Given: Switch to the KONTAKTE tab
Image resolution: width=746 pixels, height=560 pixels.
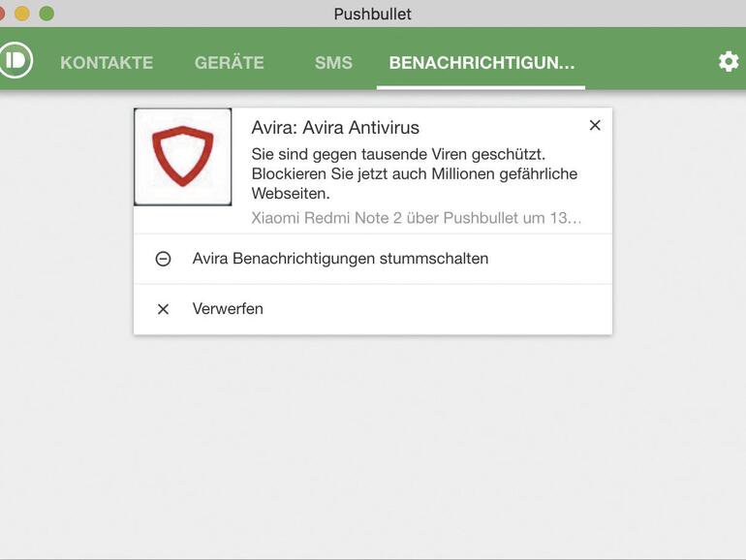Looking at the screenshot, I should [107, 63].
